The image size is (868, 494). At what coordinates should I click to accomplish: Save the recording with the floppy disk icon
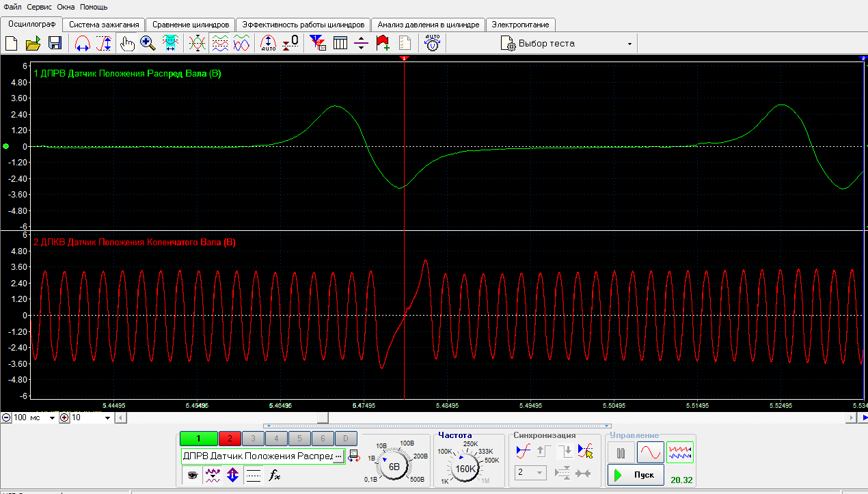pos(55,43)
